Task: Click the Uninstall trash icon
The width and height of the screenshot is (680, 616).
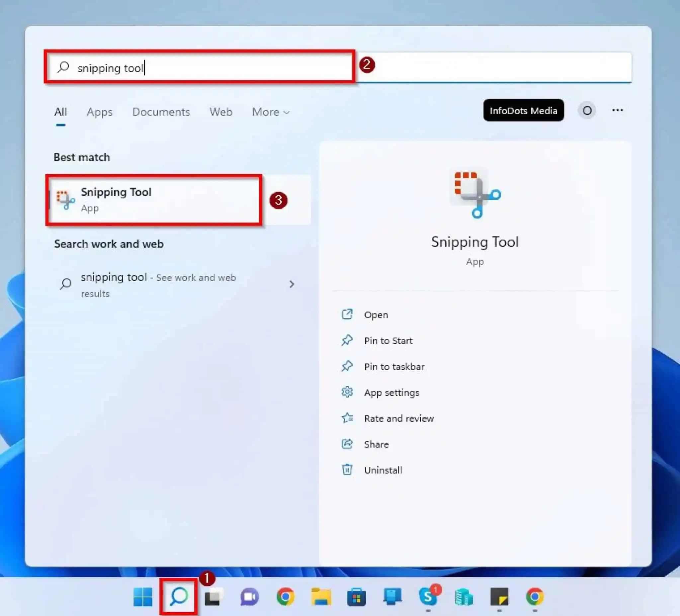Action: tap(348, 470)
